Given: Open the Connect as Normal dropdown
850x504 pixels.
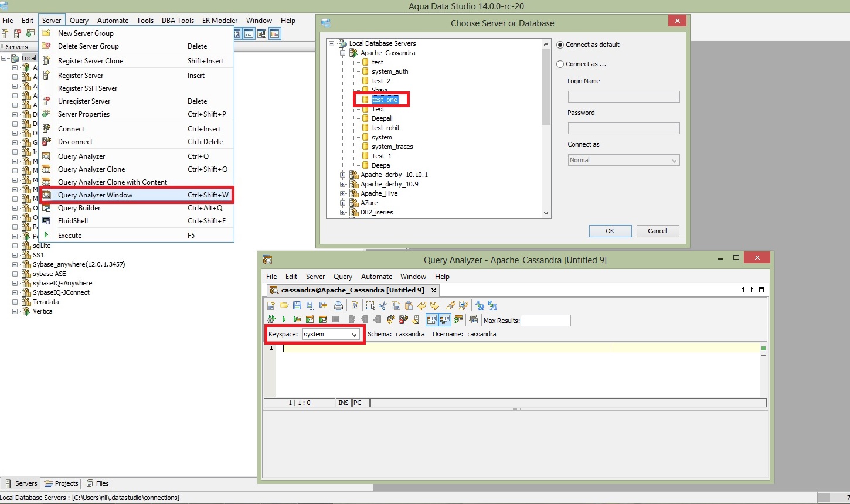Looking at the screenshot, I should point(624,160).
